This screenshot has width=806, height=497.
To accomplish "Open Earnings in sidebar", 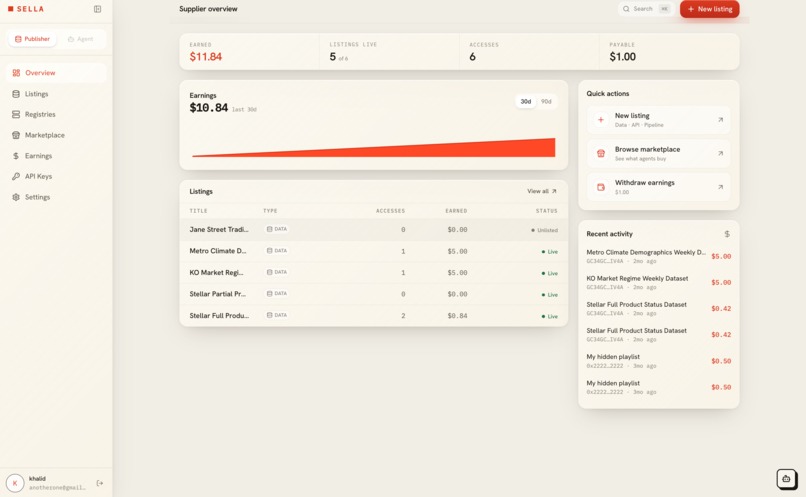I will (56, 156).
